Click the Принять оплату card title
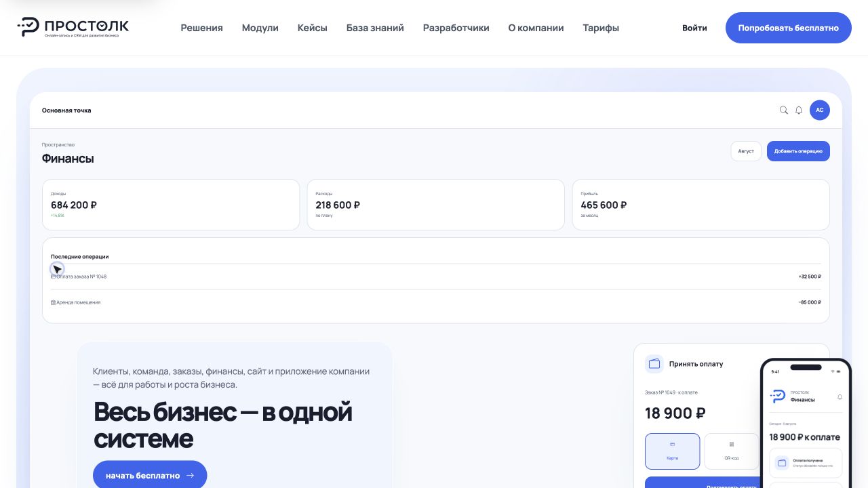This screenshot has height=488, width=868. click(696, 364)
